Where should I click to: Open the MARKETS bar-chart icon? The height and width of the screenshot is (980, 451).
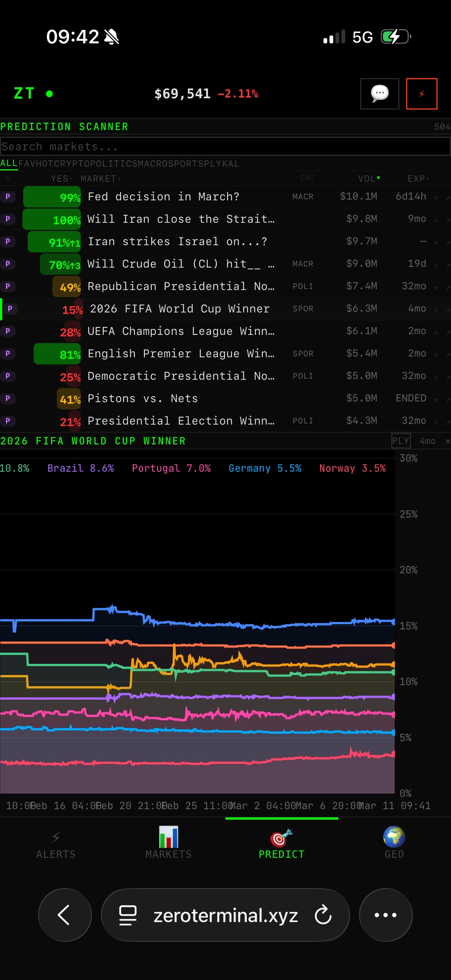169,836
